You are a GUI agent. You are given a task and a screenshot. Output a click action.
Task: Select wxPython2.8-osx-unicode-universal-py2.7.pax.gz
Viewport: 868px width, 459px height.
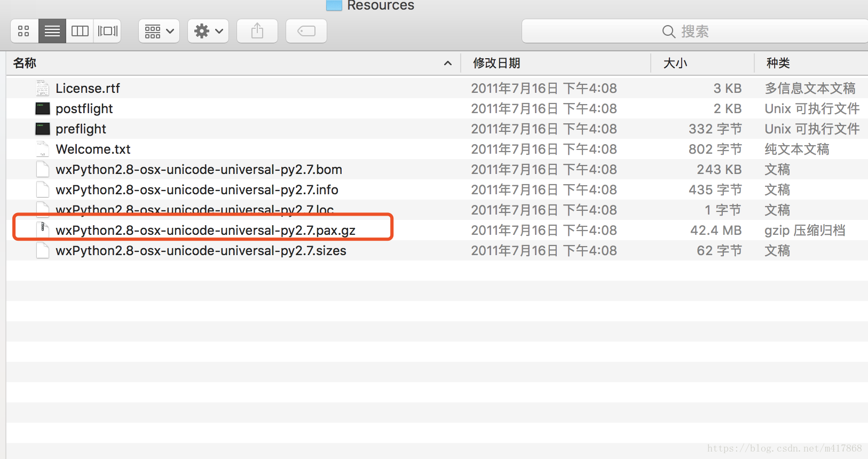[x=206, y=230]
